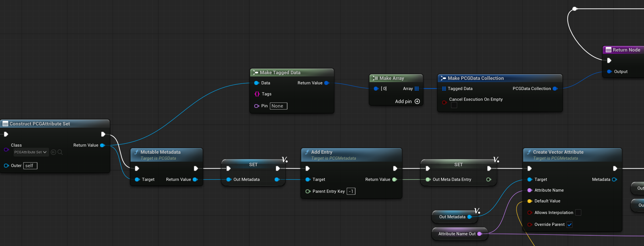Click Construct PCGAttribute Set output exec pin
This screenshot has height=246, width=644.
[x=103, y=134]
